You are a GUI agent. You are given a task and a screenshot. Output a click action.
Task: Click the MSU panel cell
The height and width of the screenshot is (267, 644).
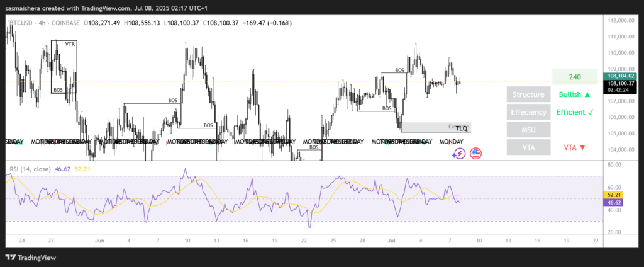528,130
